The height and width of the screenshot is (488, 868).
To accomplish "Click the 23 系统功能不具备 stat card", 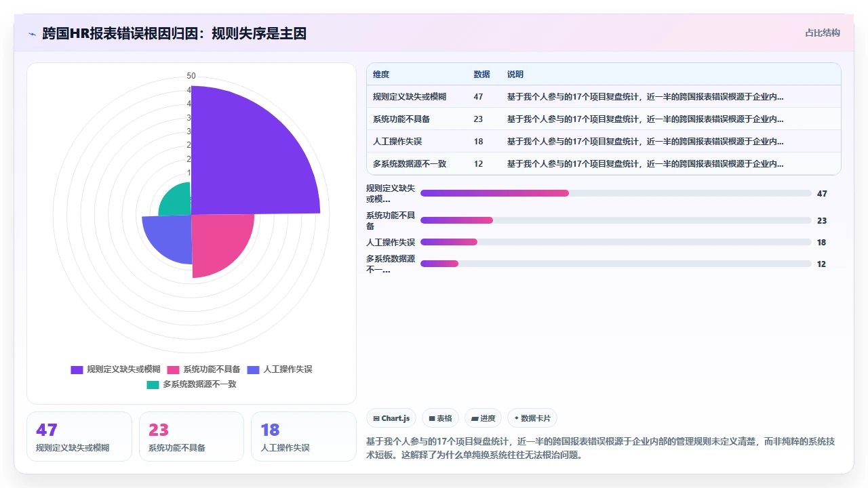I will (191, 436).
